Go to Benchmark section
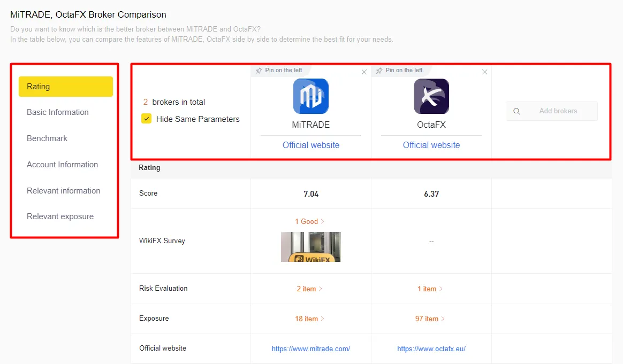Image resolution: width=623 pixels, height=364 pixels. point(47,138)
